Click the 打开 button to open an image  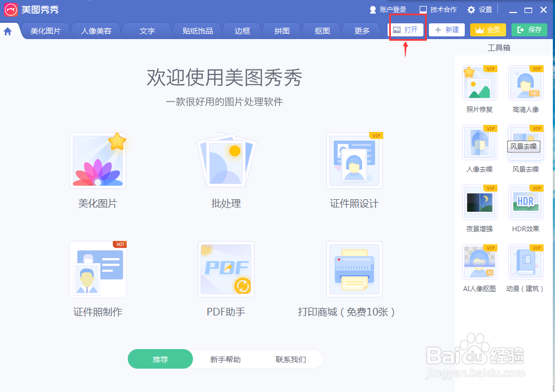(x=407, y=30)
